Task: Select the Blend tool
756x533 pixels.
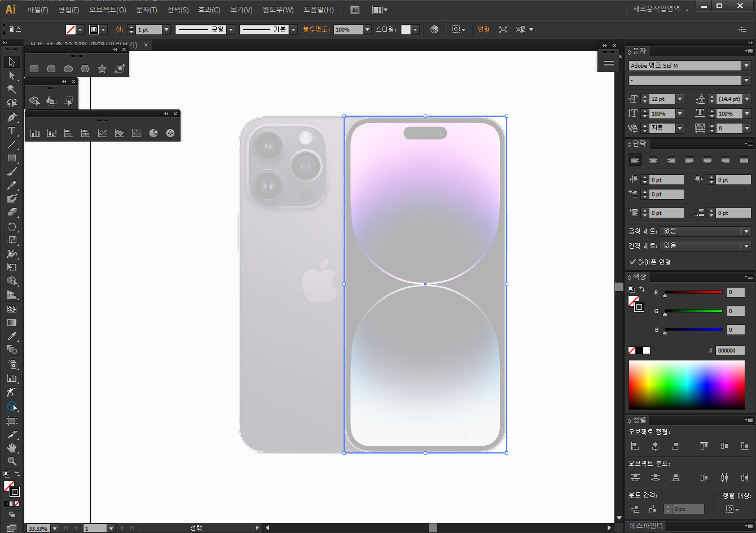Action: (12, 350)
